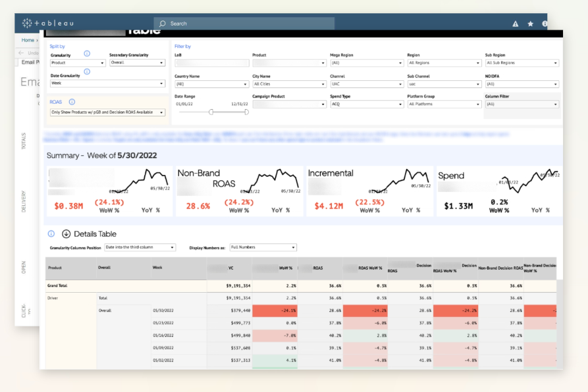
Task: Open the Spend Type ACQ dropdown
Action: click(x=366, y=105)
